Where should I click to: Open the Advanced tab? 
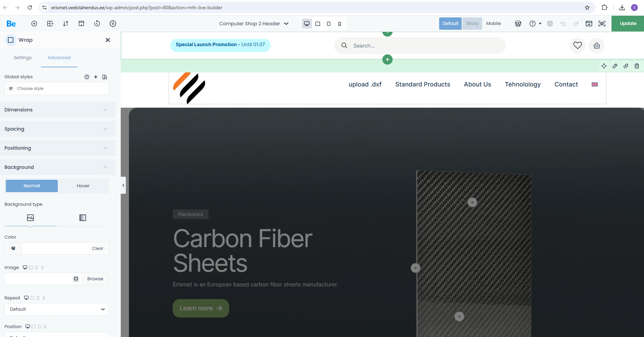point(59,58)
